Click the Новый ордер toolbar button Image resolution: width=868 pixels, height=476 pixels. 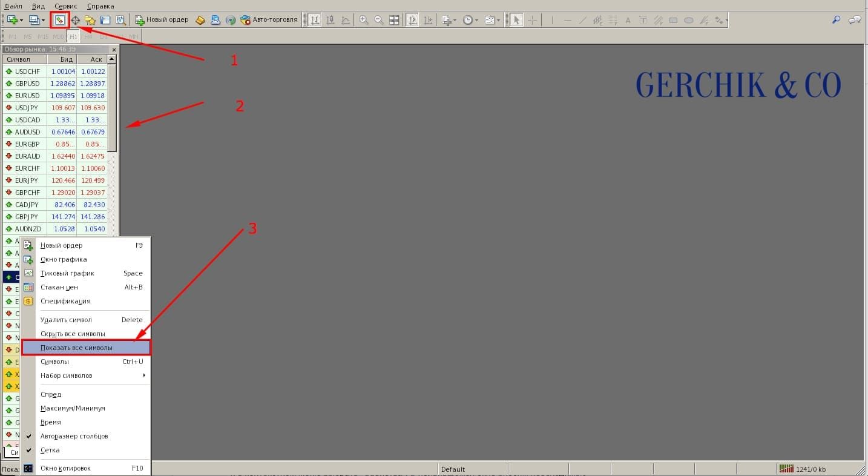tap(162, 20)
